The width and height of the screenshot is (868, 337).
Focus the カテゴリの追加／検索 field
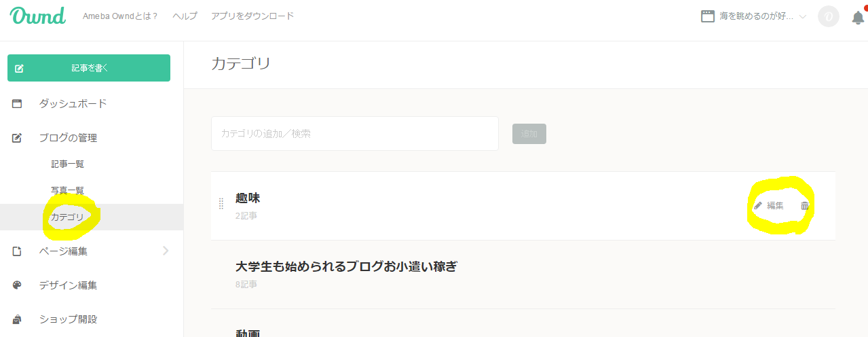(x=355, y=134)
